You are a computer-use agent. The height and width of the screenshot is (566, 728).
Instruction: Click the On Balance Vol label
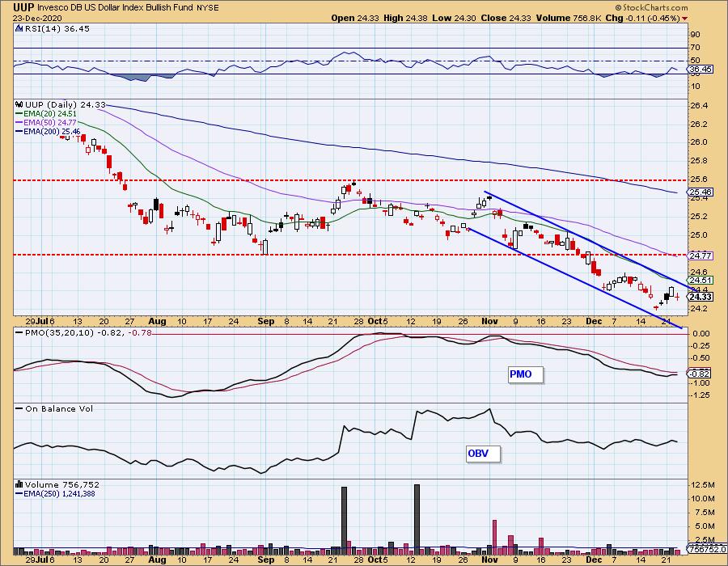[54, 408]
